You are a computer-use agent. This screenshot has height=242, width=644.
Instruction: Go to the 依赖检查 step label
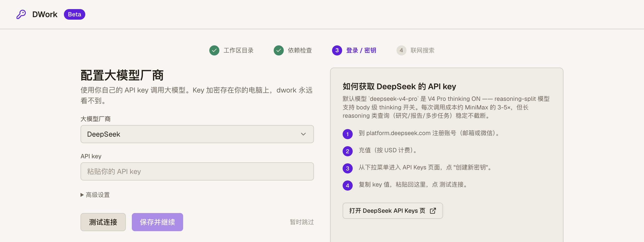(x=300, y=50)
